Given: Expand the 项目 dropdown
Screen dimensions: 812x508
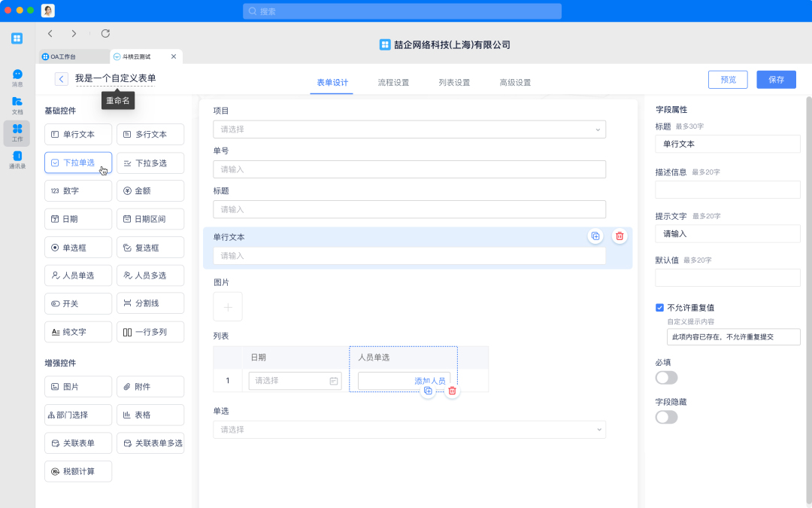Looking at the screenshot, I should coord(409,129).
